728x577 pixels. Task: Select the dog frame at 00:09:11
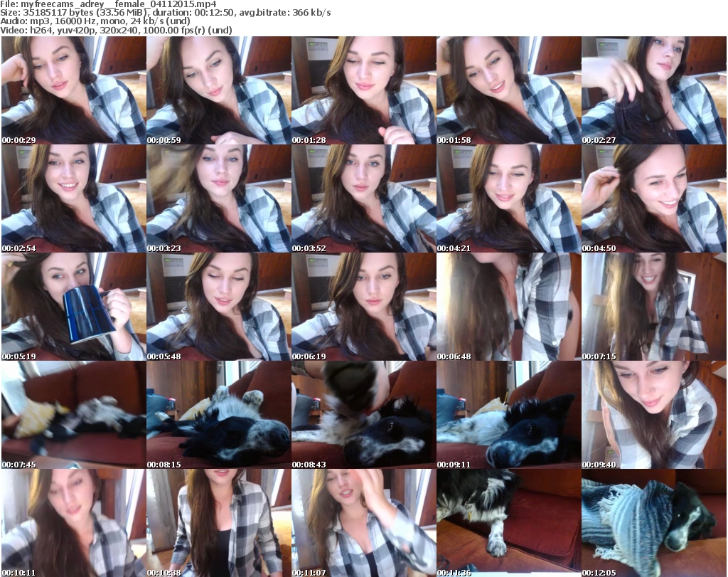tap(508, 415)
